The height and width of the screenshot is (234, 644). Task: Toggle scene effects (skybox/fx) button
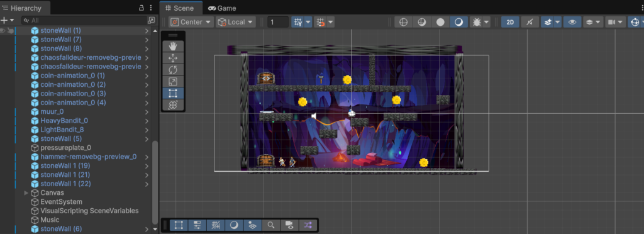547,22
